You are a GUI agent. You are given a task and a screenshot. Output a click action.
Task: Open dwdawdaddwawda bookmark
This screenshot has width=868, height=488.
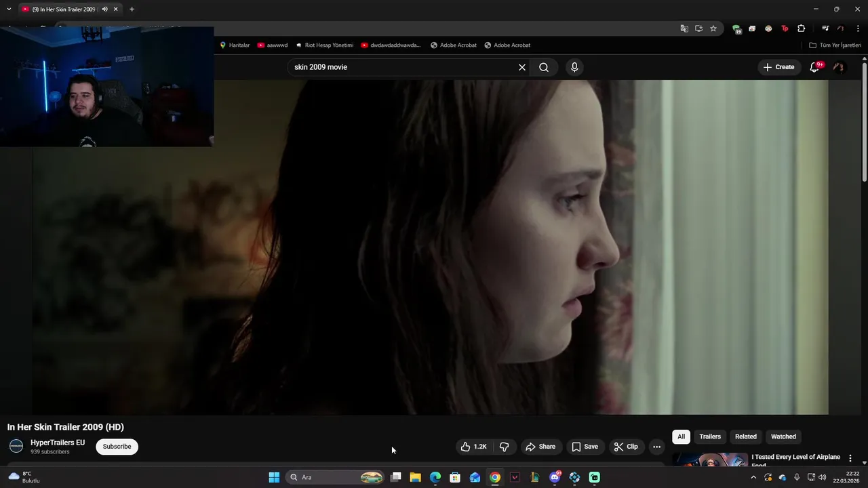(391, 45)
